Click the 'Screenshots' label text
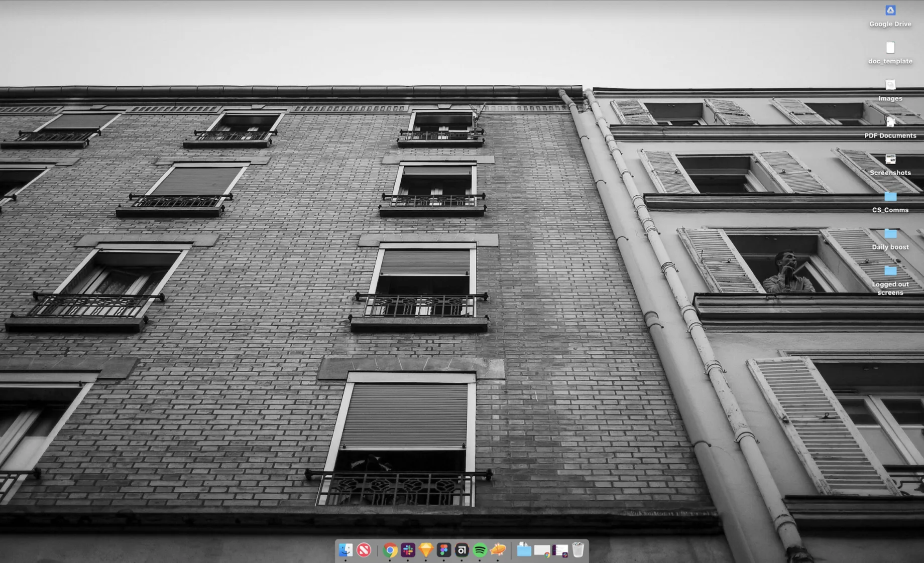 (890, 173)
